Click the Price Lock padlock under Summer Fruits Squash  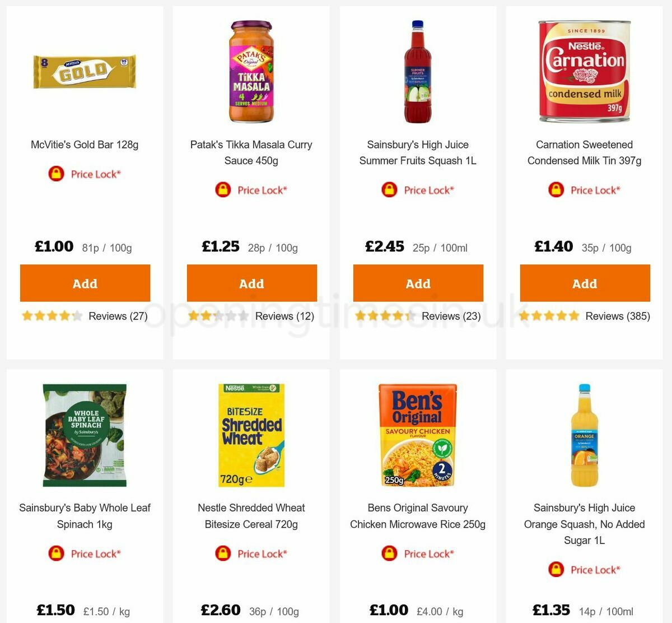(x=390, y=190)
